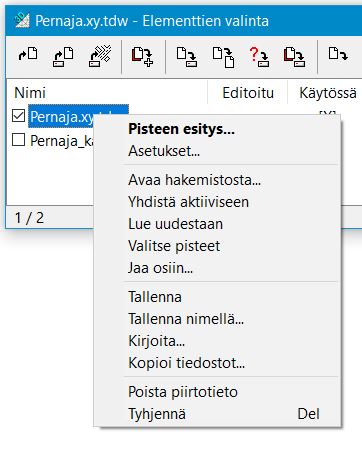Sort by the Editoitu column header
This screenshot has height=450, width=362.
(x=248, y=93)
